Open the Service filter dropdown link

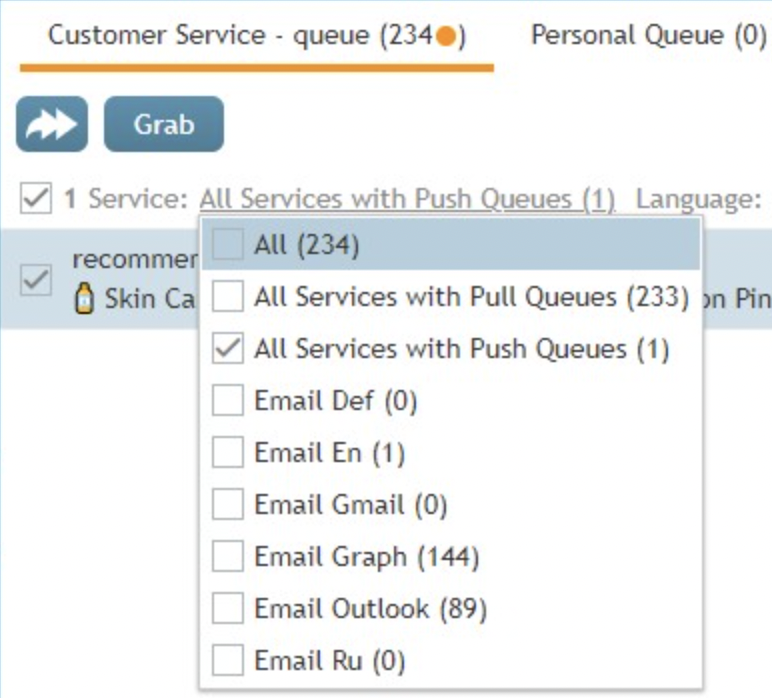pos(407,199)
